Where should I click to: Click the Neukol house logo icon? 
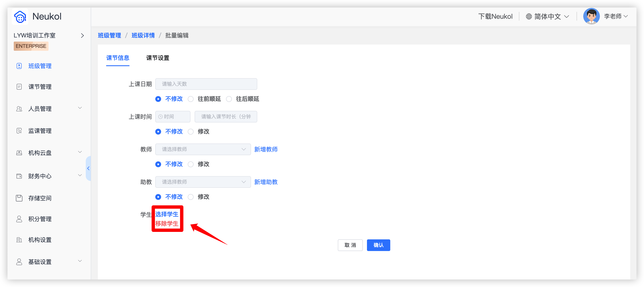pos(20,17)
